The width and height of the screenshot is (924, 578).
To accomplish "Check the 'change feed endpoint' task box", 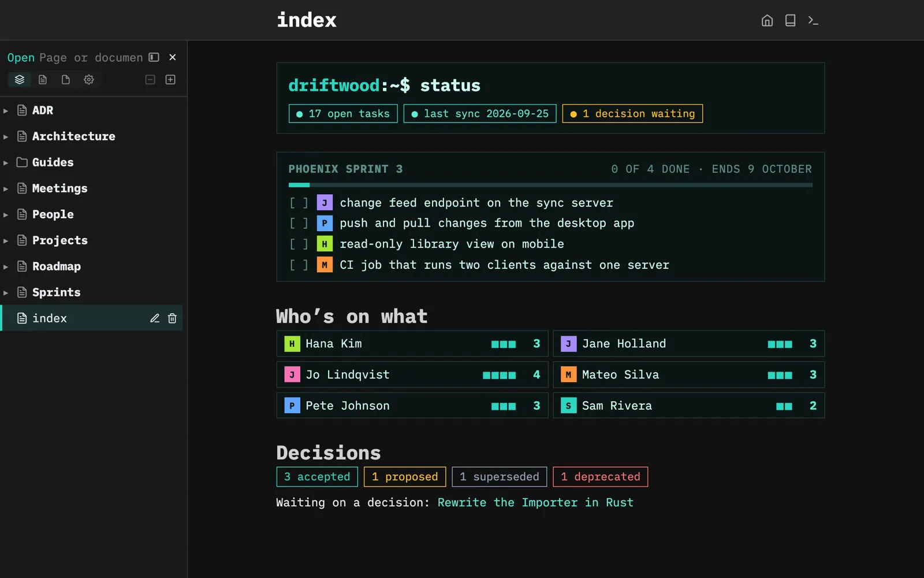I will 299,203.
